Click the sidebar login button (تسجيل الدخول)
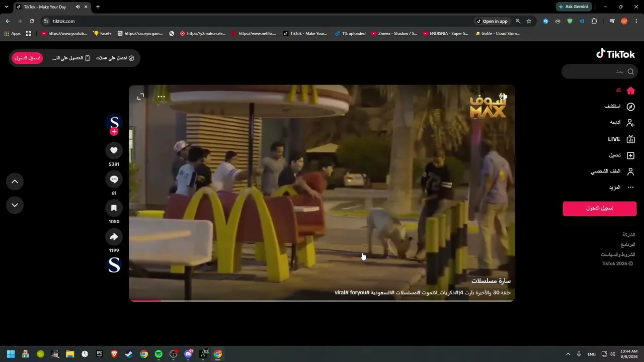This screenshot has width=644, height=362. (599, 208)
